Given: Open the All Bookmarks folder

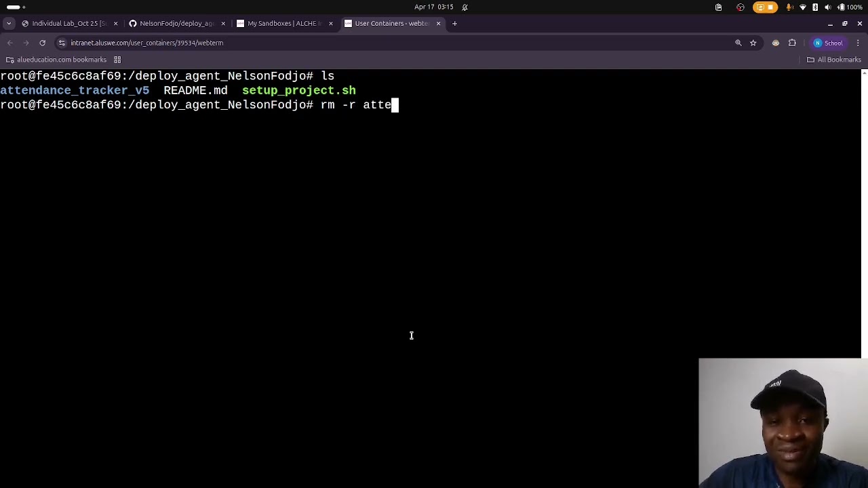Looking at the screenshot, I should click(x=833, y=60).
